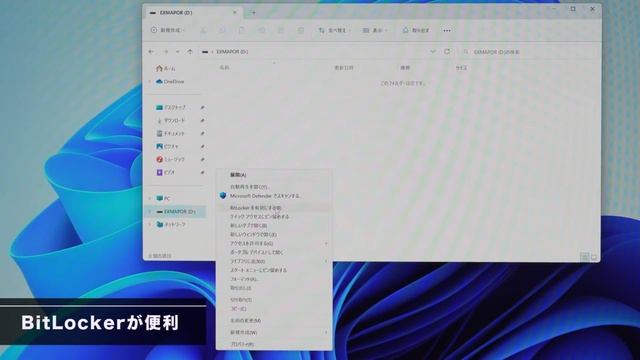Choose Pin to Quick access menu entry
640x360 pixels.
point(274,217)
